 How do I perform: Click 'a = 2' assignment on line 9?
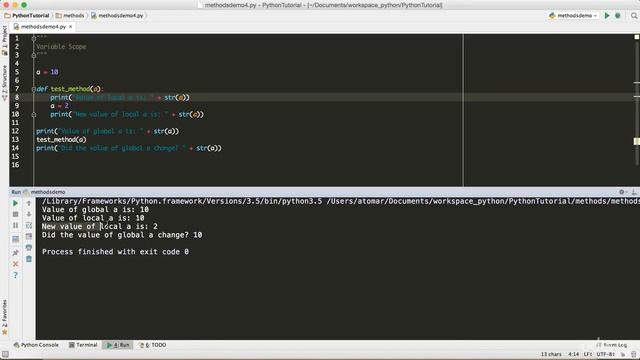pos(60,106)
